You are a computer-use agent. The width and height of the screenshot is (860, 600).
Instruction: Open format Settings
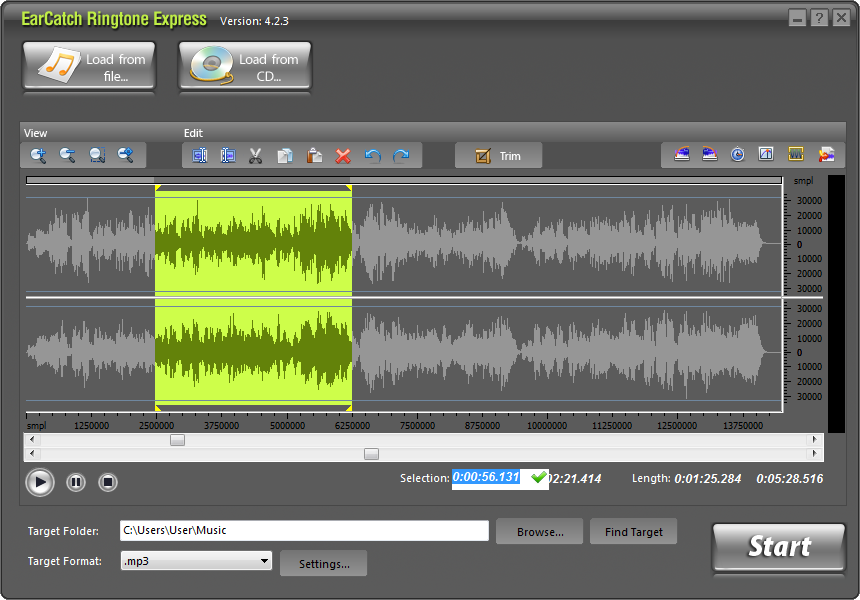(324, 563)
